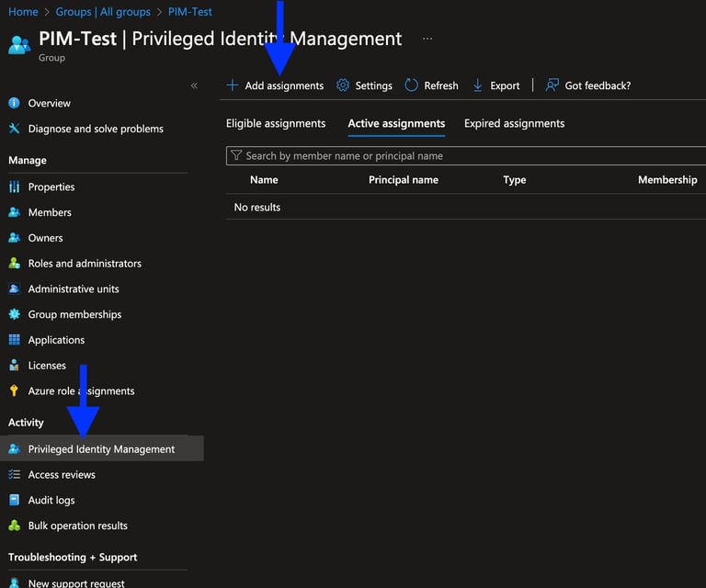Click the Owners people icon
The height and width of the screenshot is (588, 706).
pos(15,238)
